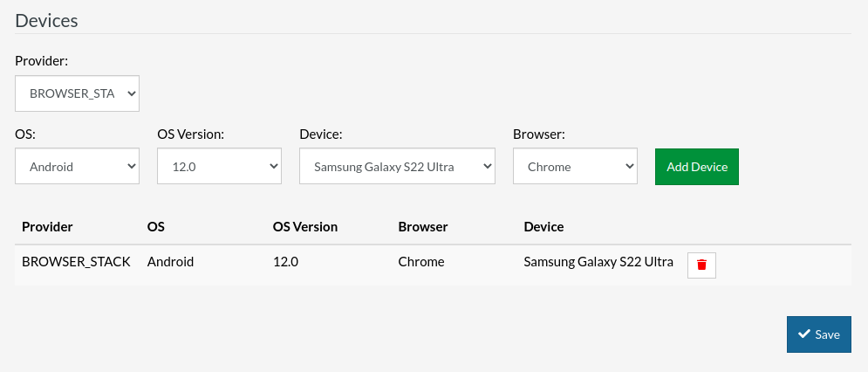868x372 pixels.
Task: Click the Save button
Action: tap(818, 334)
